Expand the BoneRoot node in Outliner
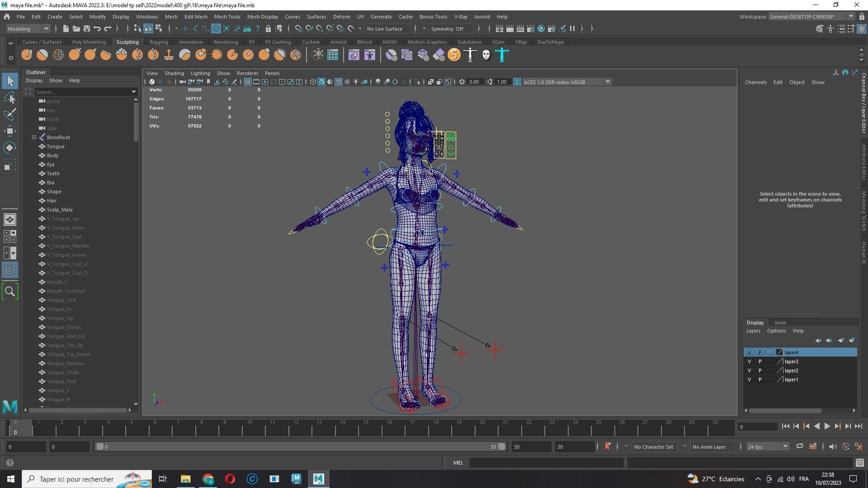The height and width of the screenshot is (488, 868). pyautogui.click(x=34, y=137)
